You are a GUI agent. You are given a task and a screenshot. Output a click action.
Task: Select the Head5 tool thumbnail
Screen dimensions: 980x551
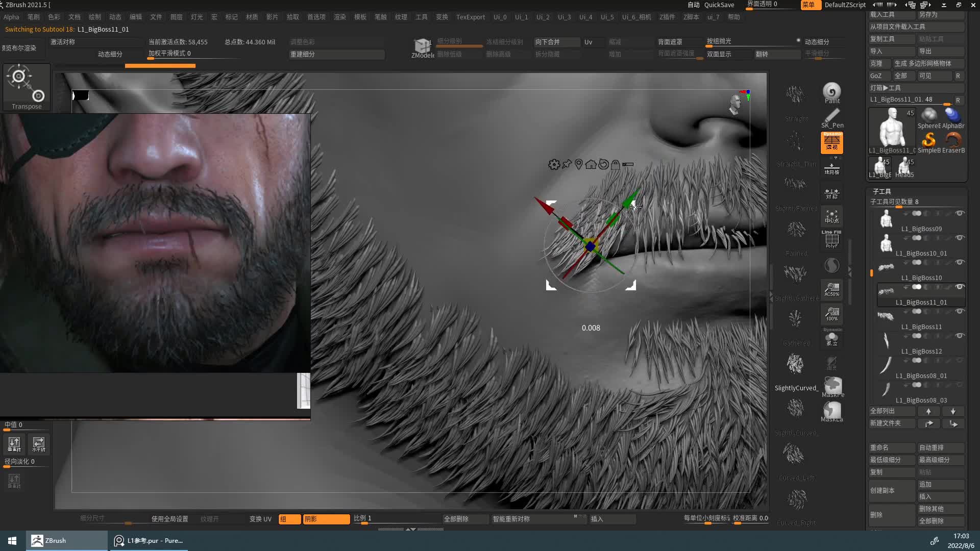tap(904, 167)
